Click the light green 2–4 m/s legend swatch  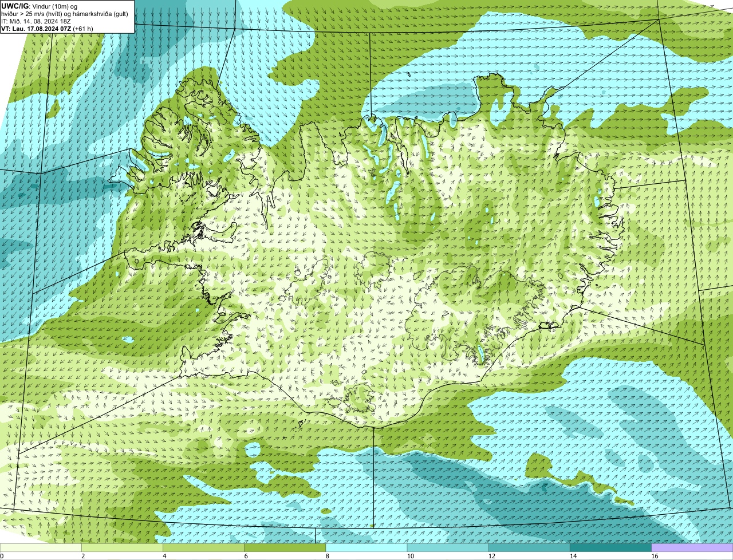click(x=122, y=548)
